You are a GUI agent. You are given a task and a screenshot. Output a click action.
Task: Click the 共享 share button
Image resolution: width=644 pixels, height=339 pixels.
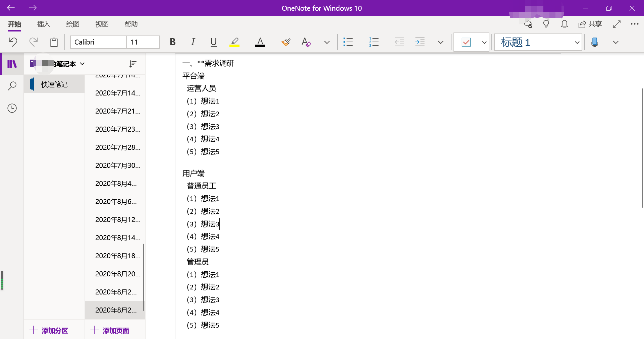pyautogui.click(x=590, y=24)
